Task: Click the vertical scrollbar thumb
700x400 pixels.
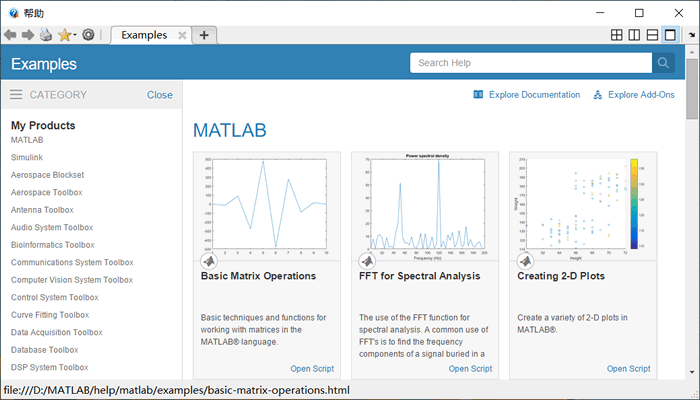Action: [692, 88]
